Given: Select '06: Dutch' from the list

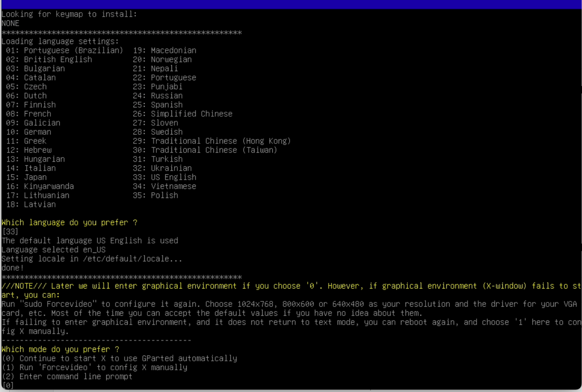Looking at the screenshot, I should click(x=26, y=96).
